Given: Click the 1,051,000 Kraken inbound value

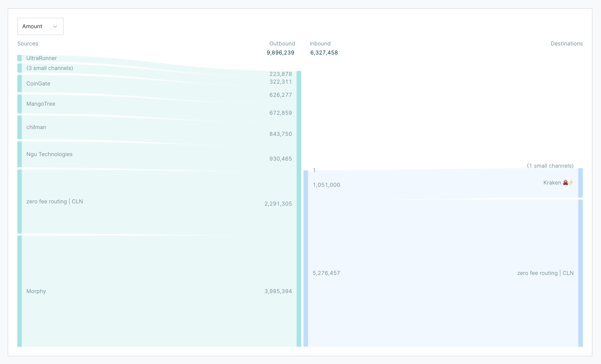Looking at the screenshot, I should [x=326, y=185].
